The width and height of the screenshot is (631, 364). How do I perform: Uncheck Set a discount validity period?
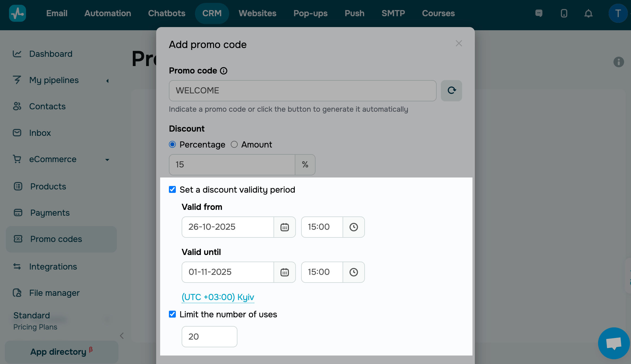[x=172, y=189]
